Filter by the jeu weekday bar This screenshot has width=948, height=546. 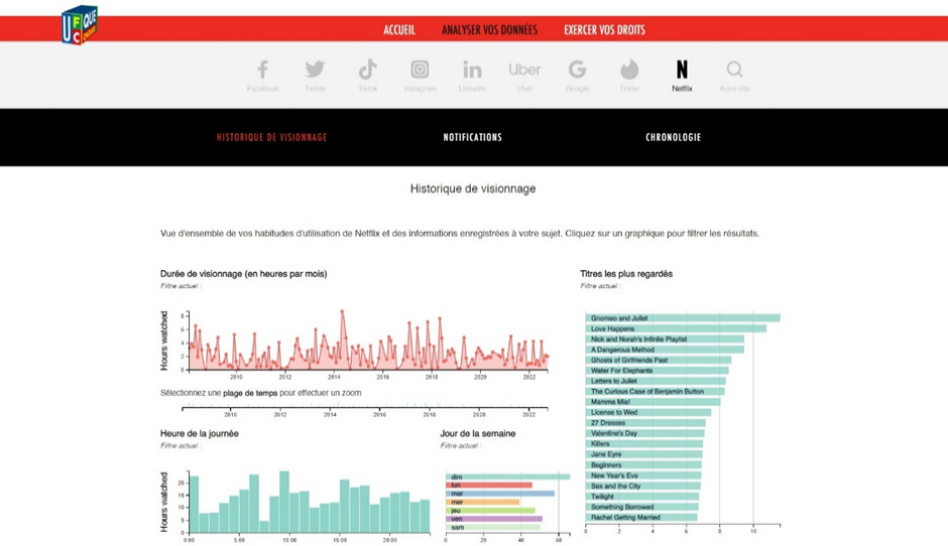point(490,510)
